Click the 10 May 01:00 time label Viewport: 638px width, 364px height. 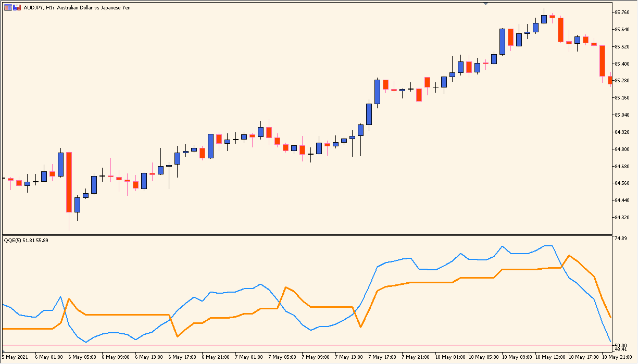451,357
